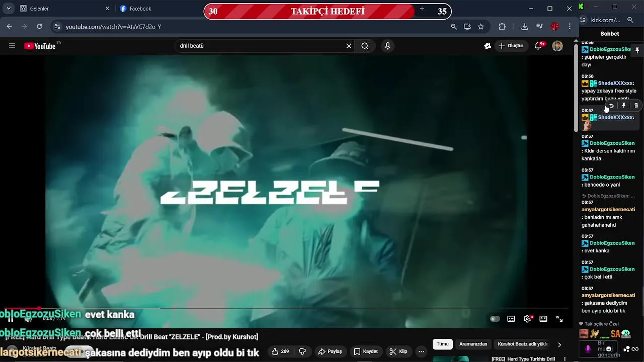
Task: Open Chrome three-dot menu
Action: pos(570,26)
